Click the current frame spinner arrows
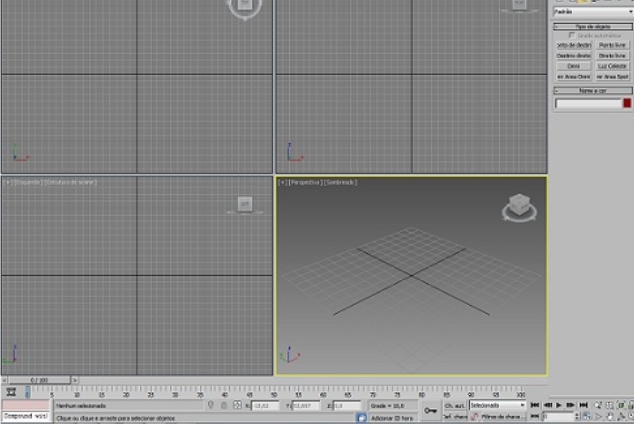Image resolution: width=634 pixels, height=426 pixels. click(577, 416)
